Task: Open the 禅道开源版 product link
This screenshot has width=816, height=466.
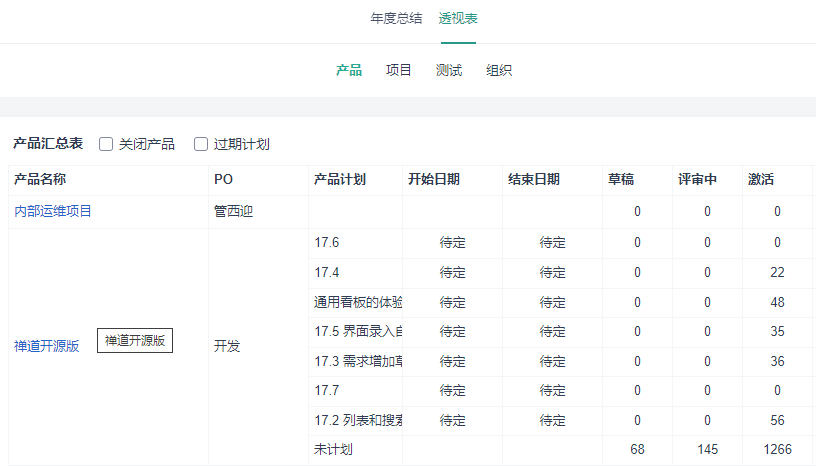Action: [x=46, y=346]
